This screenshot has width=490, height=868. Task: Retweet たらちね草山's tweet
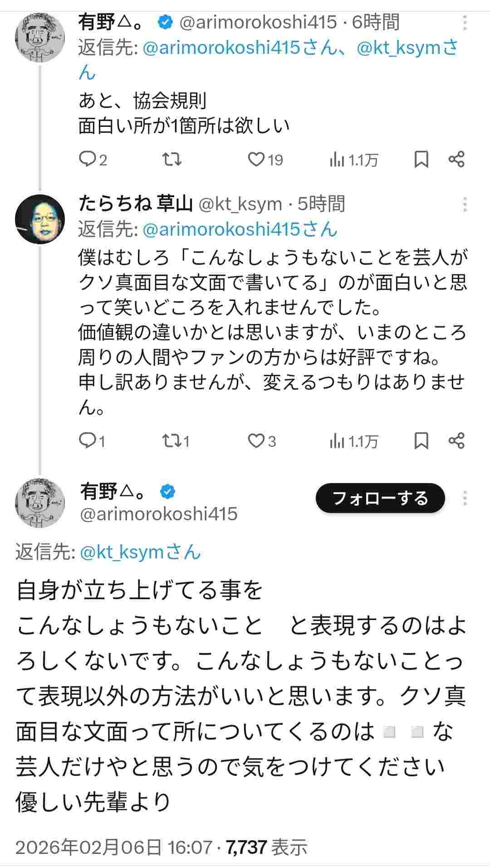pos(172,441)
